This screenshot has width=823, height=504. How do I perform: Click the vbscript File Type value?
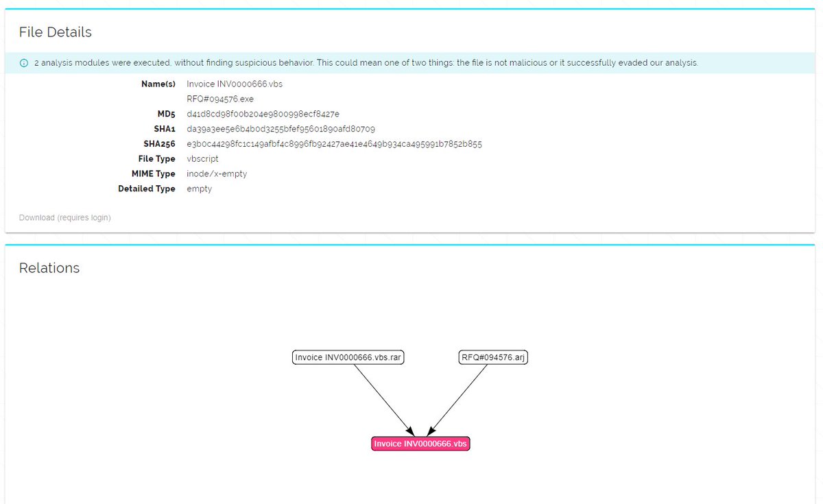[x=202, y=158]
